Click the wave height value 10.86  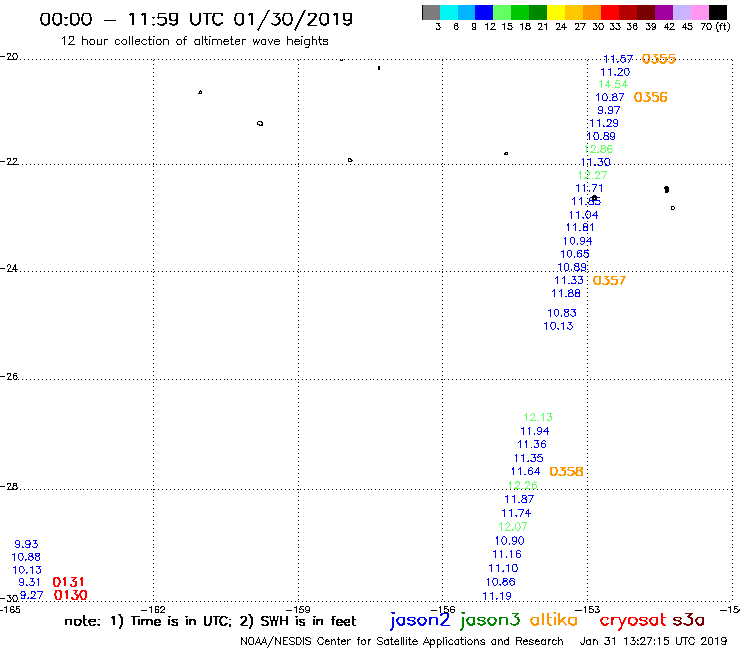(x=501, y=582)
